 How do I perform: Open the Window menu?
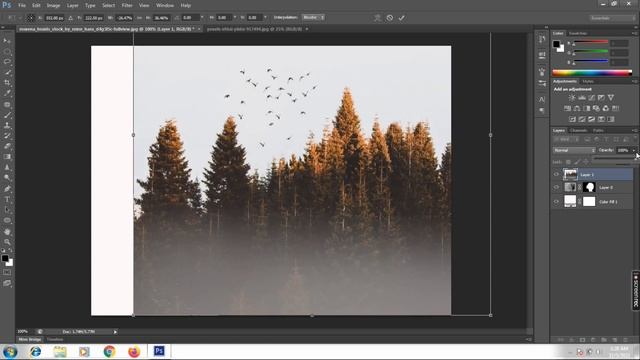(x=165, y=6)
